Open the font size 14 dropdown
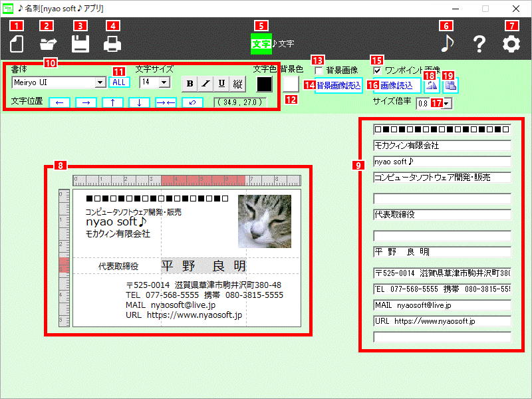 click(x=164, y=82)
